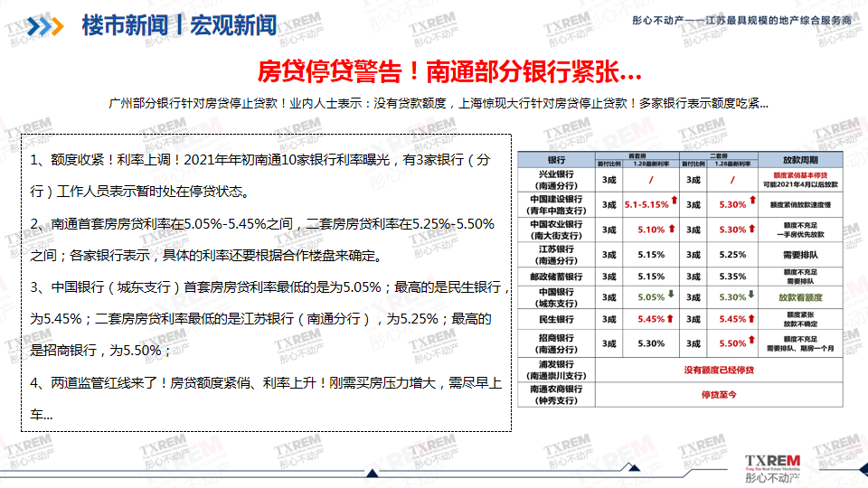Viewport: 868px width, 488px height.
Task: Click the 5.35% rate in 邮政储蓄银行 row
Action: coord(732,277)
